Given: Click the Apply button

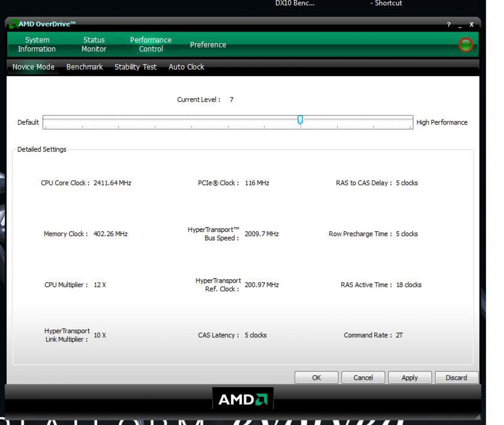Looking at the screenshot, I should [x=410, y=378].
